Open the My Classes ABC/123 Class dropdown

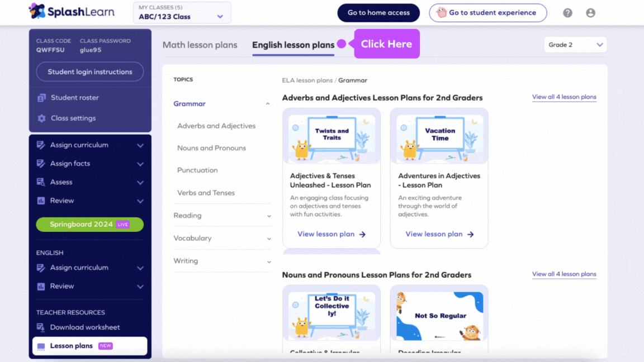[182, 13]
